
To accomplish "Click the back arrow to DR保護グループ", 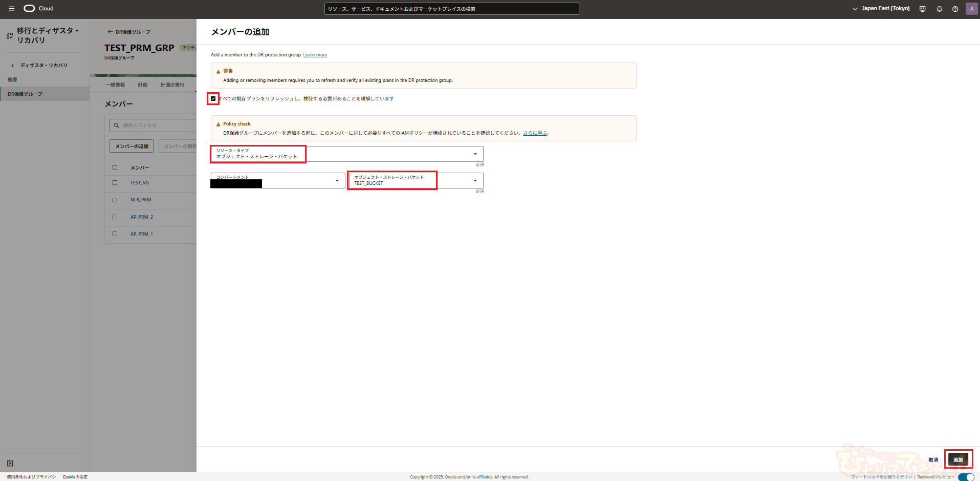I will [110, 32].
